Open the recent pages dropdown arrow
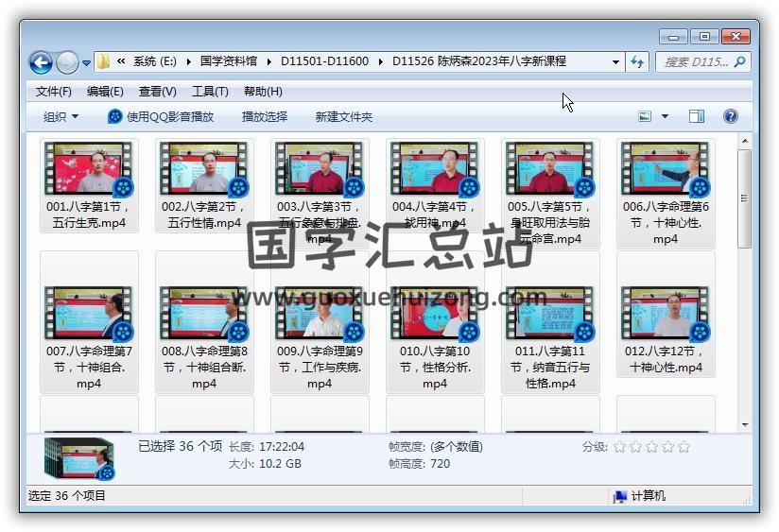Viewport: 779px width, 532px height. tap(87, 63)
